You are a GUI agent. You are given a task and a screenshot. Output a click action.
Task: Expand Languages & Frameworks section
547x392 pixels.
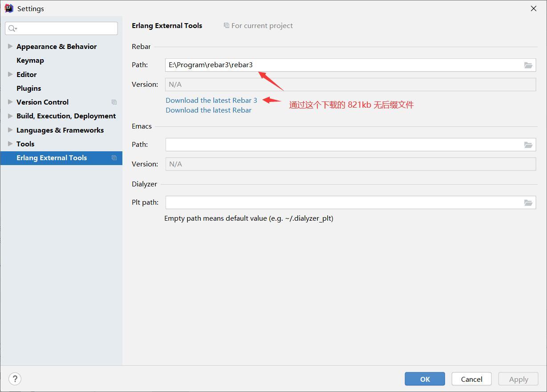tap(10, 130)
